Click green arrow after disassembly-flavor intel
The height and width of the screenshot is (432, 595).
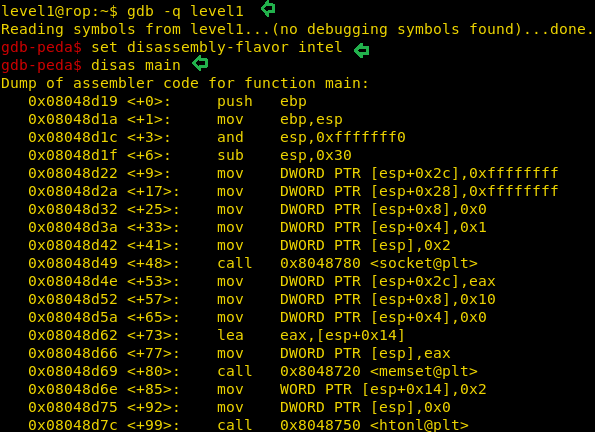click(x=361, y=50)
